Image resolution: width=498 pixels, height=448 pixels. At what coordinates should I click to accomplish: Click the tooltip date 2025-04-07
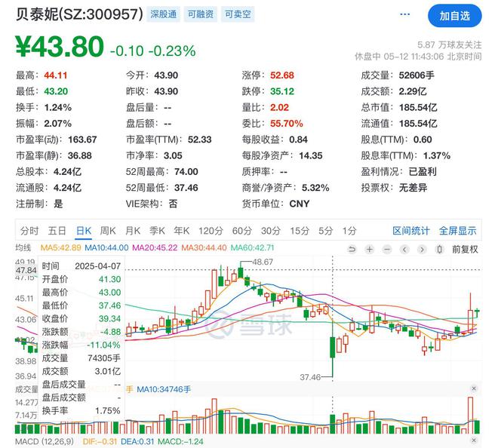point(98,266)
